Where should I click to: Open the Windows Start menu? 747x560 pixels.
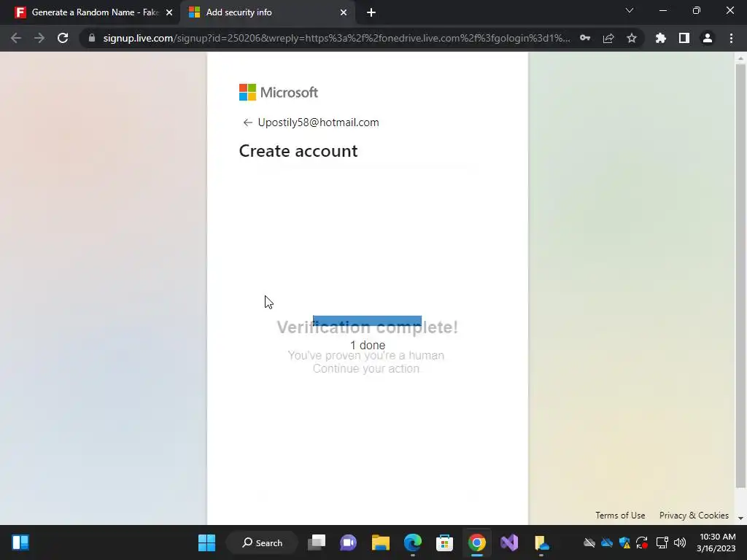coord(206,542)
